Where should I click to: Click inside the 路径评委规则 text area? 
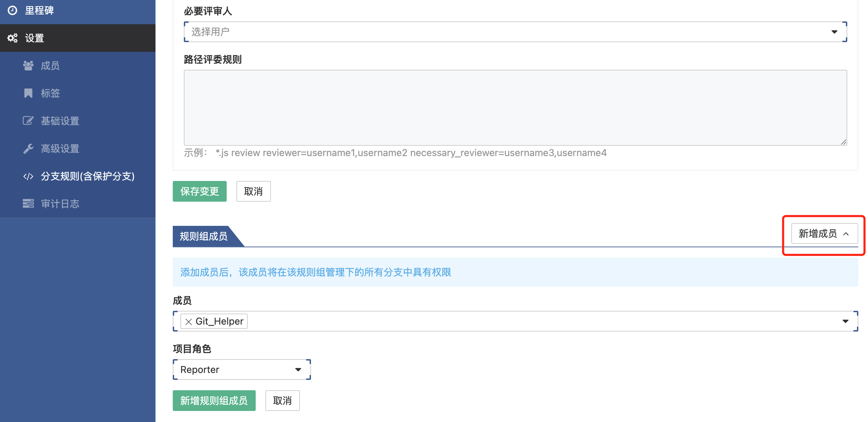[x=515, y=107]
